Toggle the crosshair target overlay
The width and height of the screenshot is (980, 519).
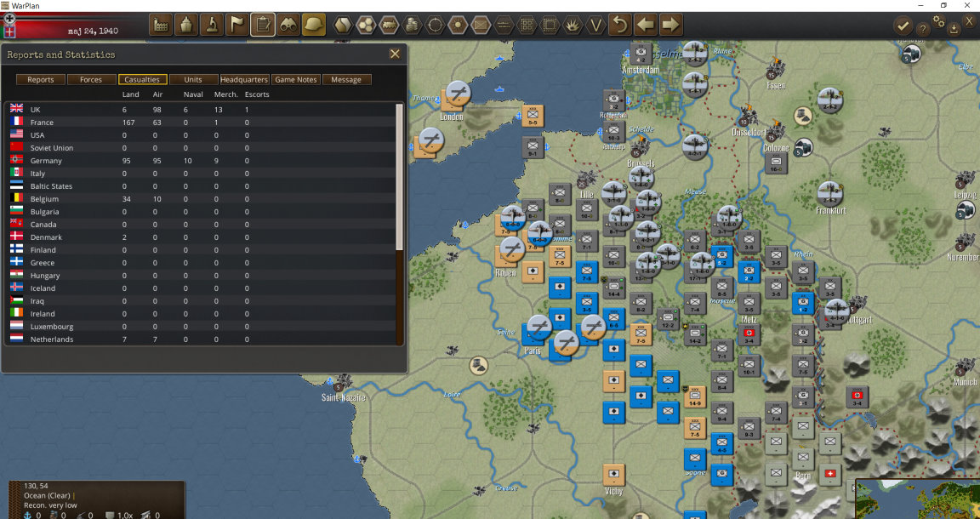pos(435,25)
